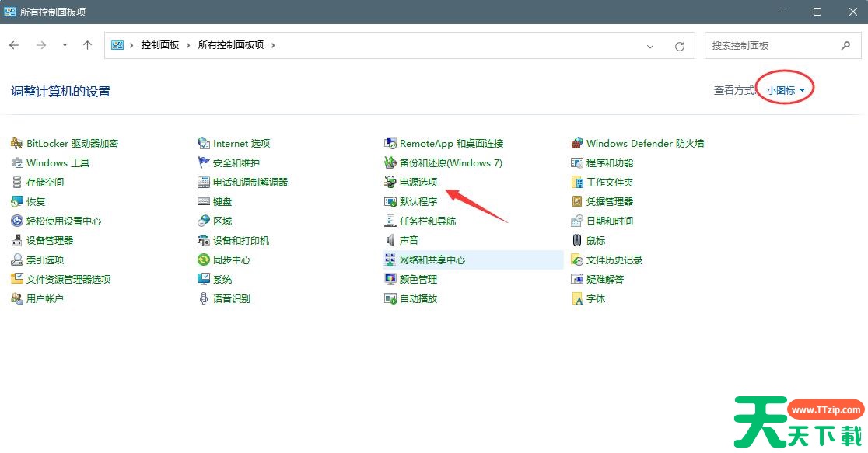Viewport: 868px width, 453px height.
Task: Open the 查看方式 小图标 dropdown
Action: pyautogui.click(x=786, y=90)
